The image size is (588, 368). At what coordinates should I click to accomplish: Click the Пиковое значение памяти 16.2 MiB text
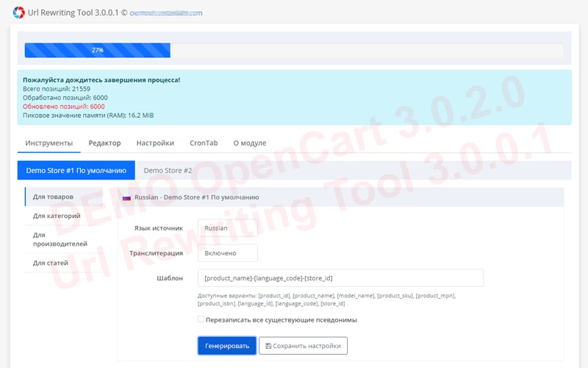(x=88, y=116)
